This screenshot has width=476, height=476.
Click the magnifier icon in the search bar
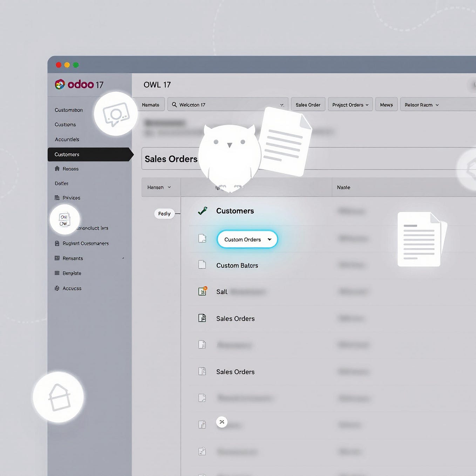174,104
